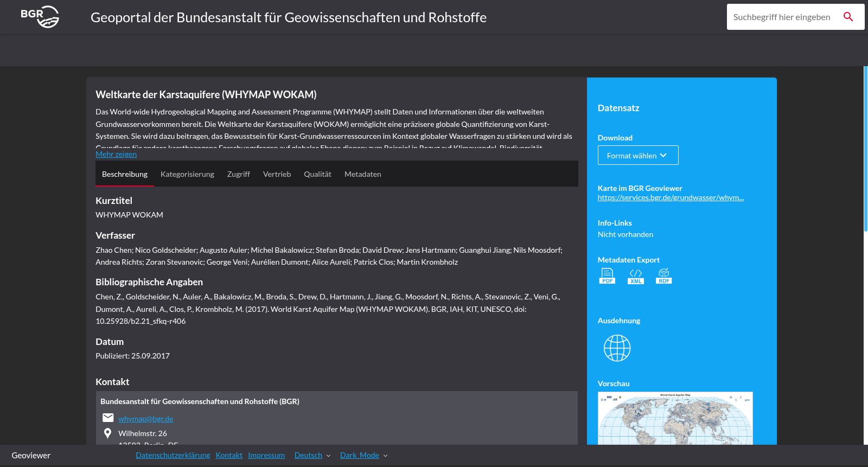Export metadata as PDF

click(x=607, y=276)
